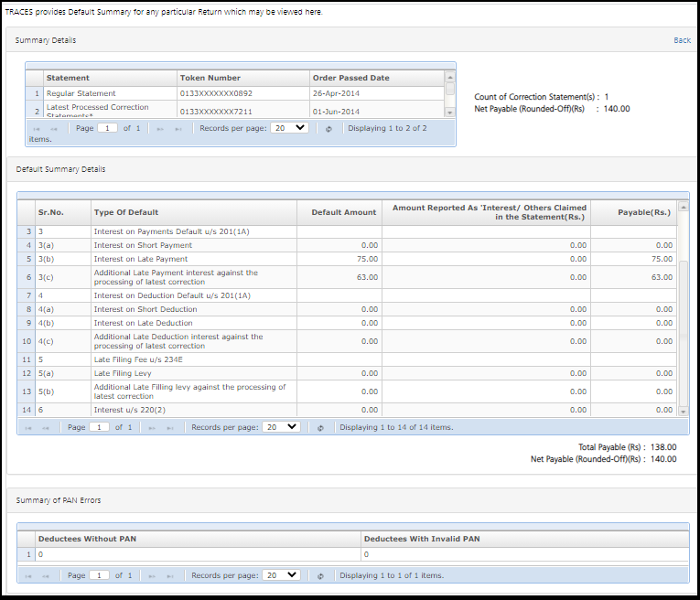The image size is (700, 600).
Task: Click the Page number field in Default Summary grid
Action: (x=100, y=427)
